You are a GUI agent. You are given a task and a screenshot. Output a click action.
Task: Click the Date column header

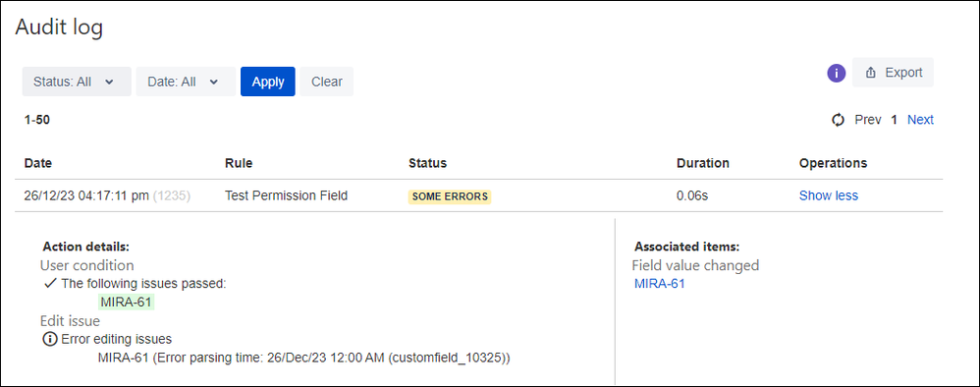click(x=38, y=163)
